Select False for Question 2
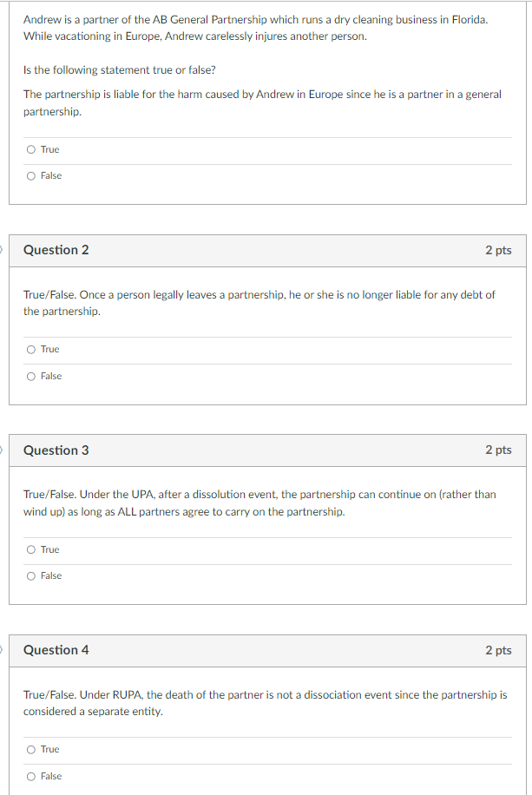Image resolution: width=532 pixels, height=795 pixels. tap(30, 376)
